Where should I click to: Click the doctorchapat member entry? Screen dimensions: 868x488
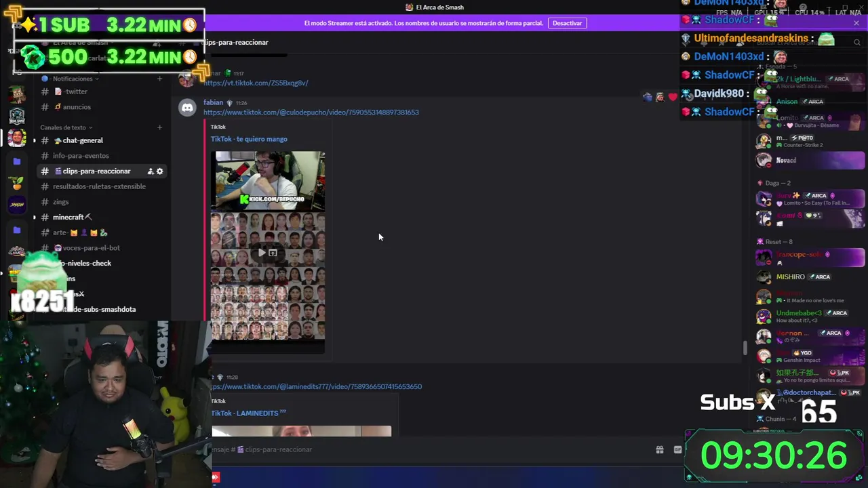tap(810, 394)
